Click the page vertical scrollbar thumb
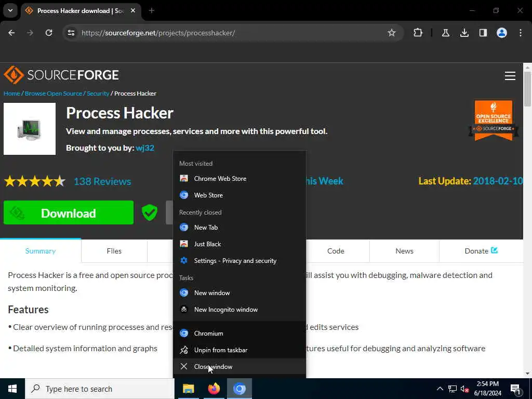Screen dimensions: 532x399 [x=527, y=88]
